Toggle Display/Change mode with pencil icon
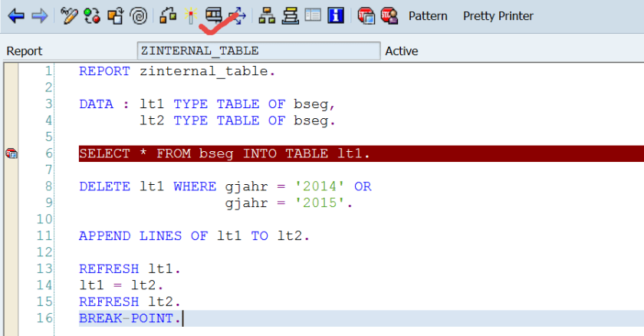Screen dimensions: 644x336 tap(69, 16)
